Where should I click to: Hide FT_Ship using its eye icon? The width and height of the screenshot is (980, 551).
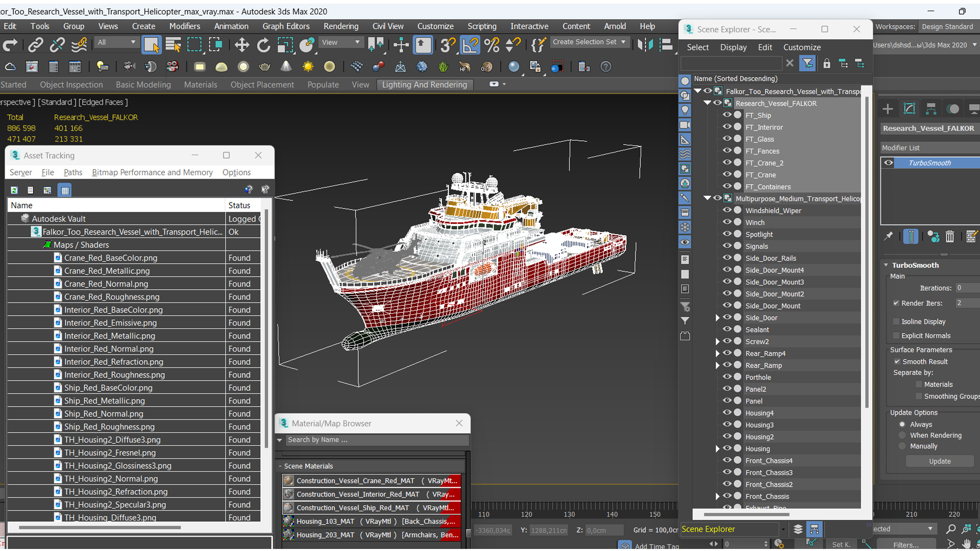point(727,115)
